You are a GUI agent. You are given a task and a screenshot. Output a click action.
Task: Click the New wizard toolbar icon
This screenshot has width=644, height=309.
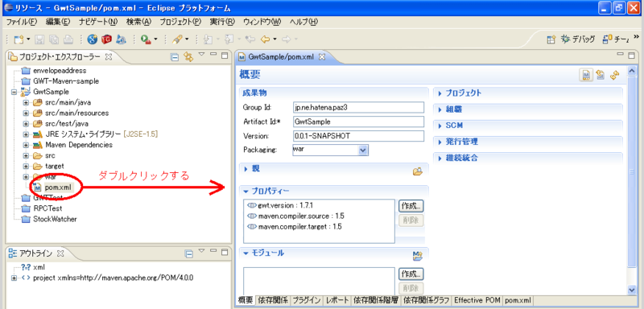(18, 39)
